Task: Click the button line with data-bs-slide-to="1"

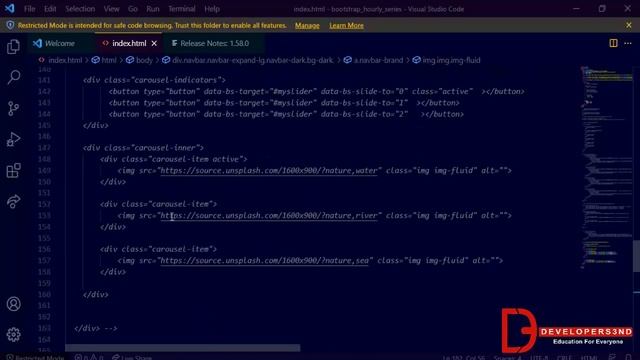Action: point(284,103)
